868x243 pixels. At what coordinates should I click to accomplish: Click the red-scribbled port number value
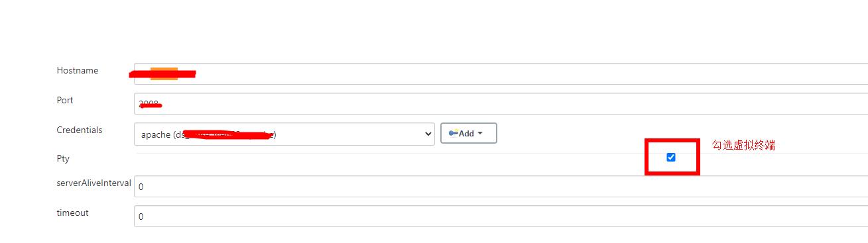151,104
